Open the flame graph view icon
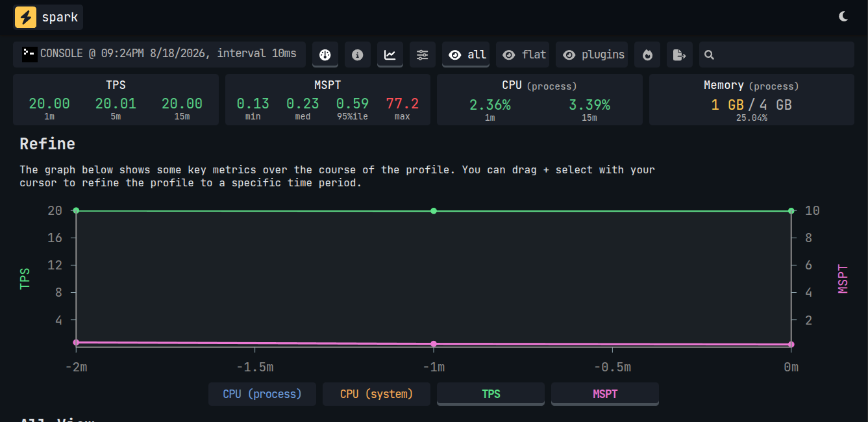Viewport: 868px width, 422px height. [647, 55]
